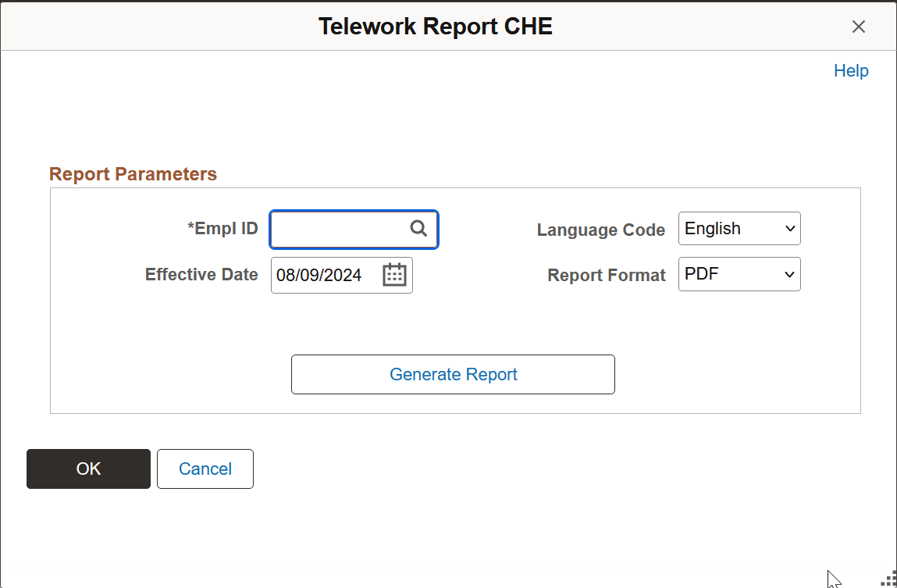Close the Telework Report CHE dialog

(x=859, y=26)
